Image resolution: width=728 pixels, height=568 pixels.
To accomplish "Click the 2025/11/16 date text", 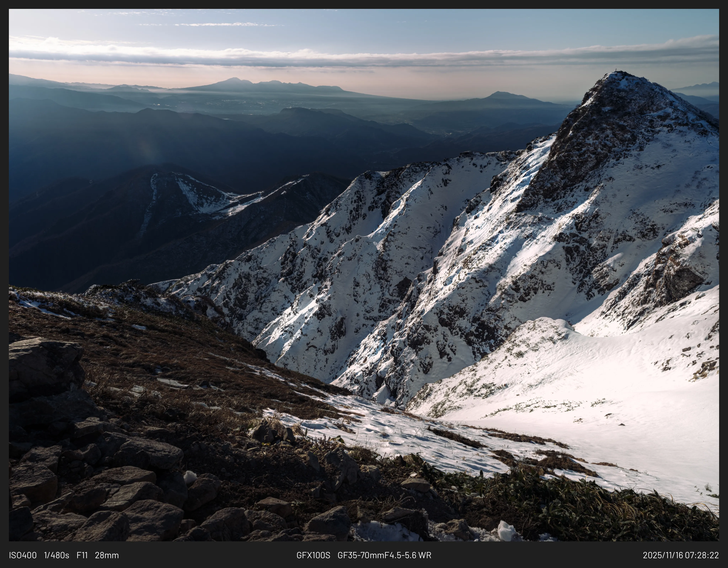I will (663, 555).
